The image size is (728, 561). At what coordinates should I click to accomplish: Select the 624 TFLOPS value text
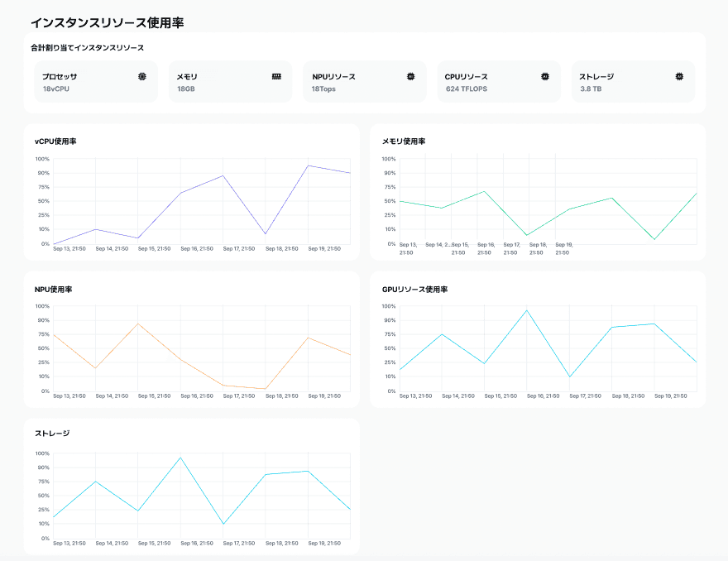(x=468, y=89)
